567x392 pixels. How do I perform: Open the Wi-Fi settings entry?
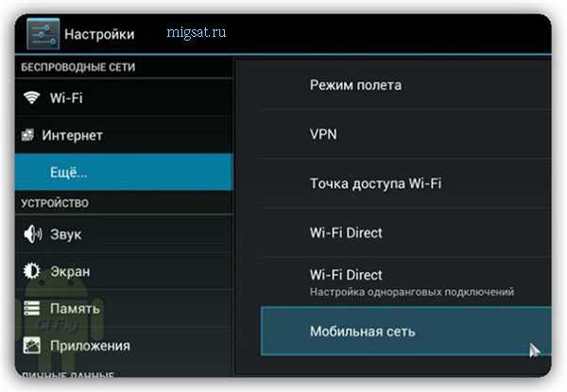124,97
